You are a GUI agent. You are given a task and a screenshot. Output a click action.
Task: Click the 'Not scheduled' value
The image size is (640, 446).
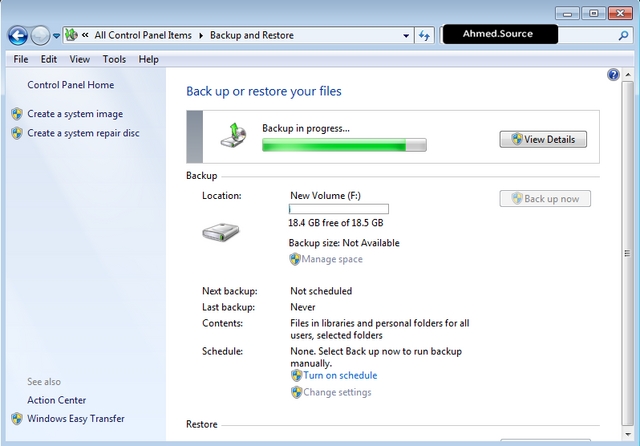[321, 291]
